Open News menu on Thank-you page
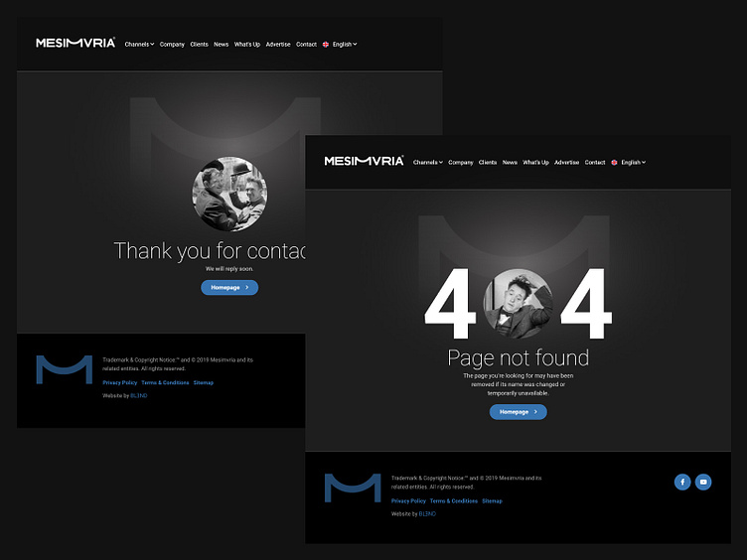Screen dimensions: 747x560 222,45
